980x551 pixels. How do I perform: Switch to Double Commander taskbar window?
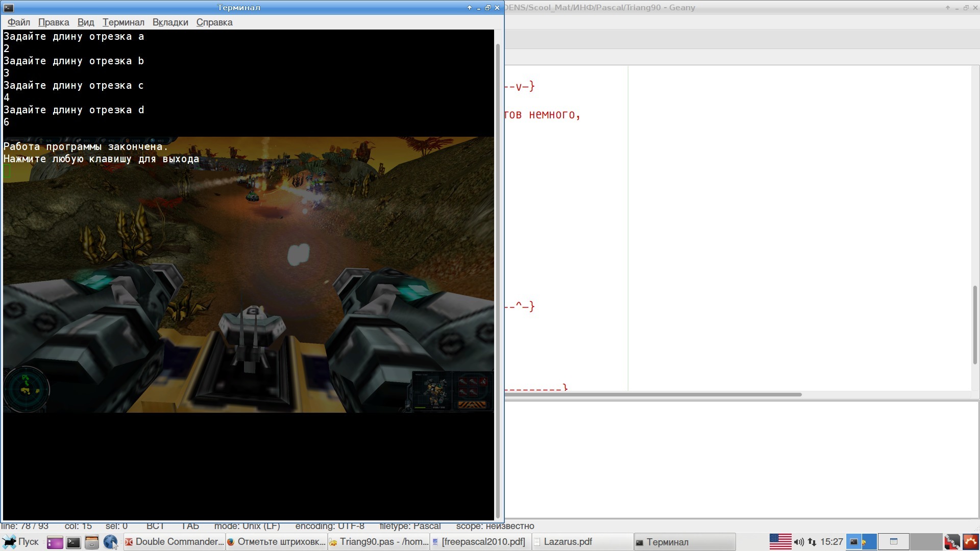[174, 542]
